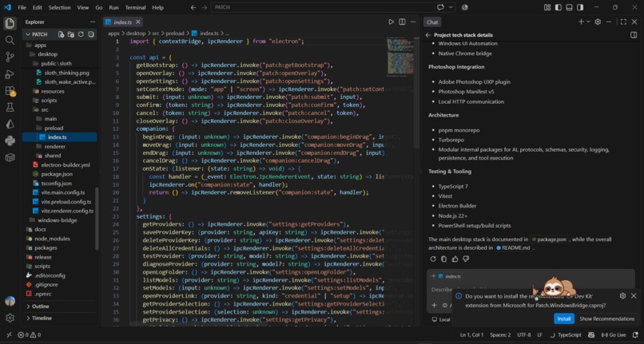Screen dimensions: 644x344
Task: Open the Selection menu
Action: point(60,7)
